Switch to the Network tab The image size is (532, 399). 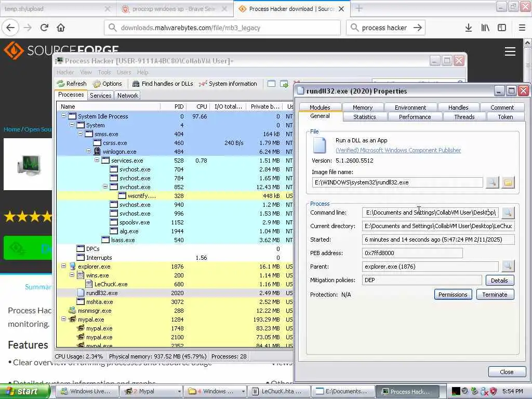(128, 96)
